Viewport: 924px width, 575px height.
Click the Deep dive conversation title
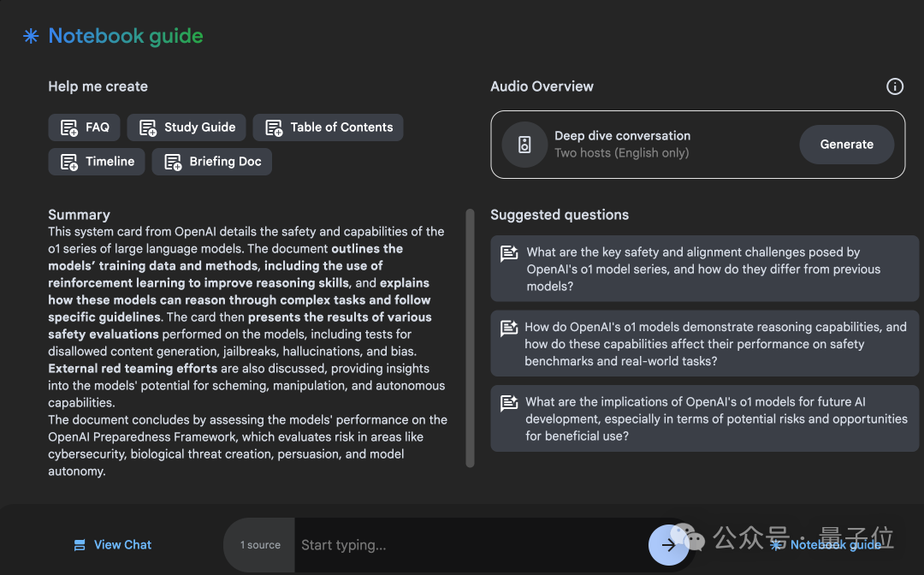click(622, 136)
